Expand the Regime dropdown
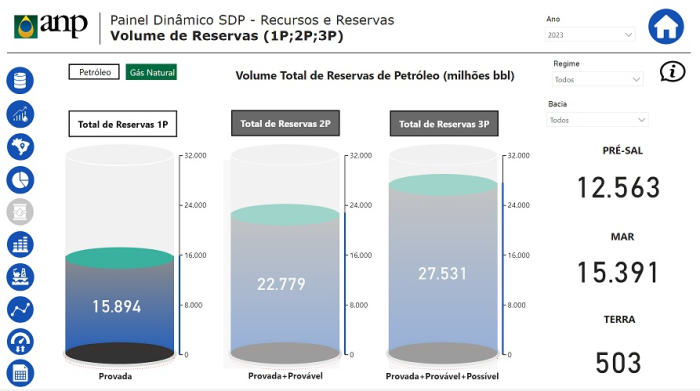Viewport: 700px width, 391px height. click(597, 79)
